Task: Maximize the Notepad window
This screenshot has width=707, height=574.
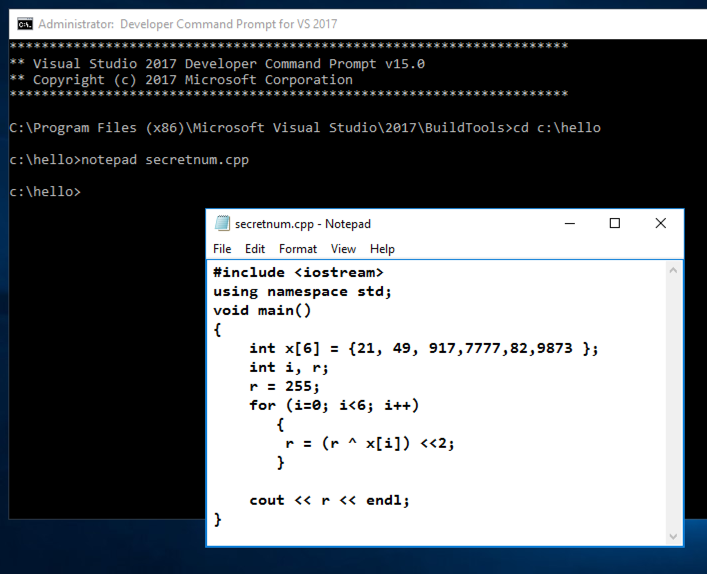Action: 615,223
